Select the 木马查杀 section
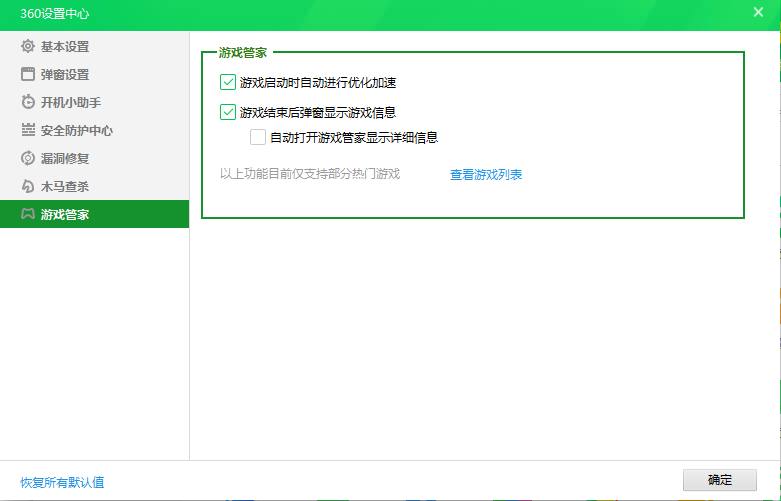 point(95,186)
